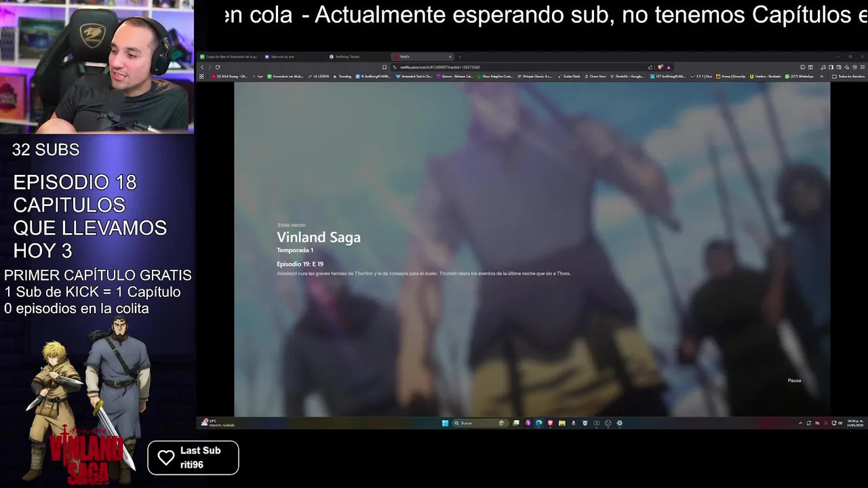Open the Brave Shields lion icon
Viewport: 868px width, 488px height.
tap(660, 67)
